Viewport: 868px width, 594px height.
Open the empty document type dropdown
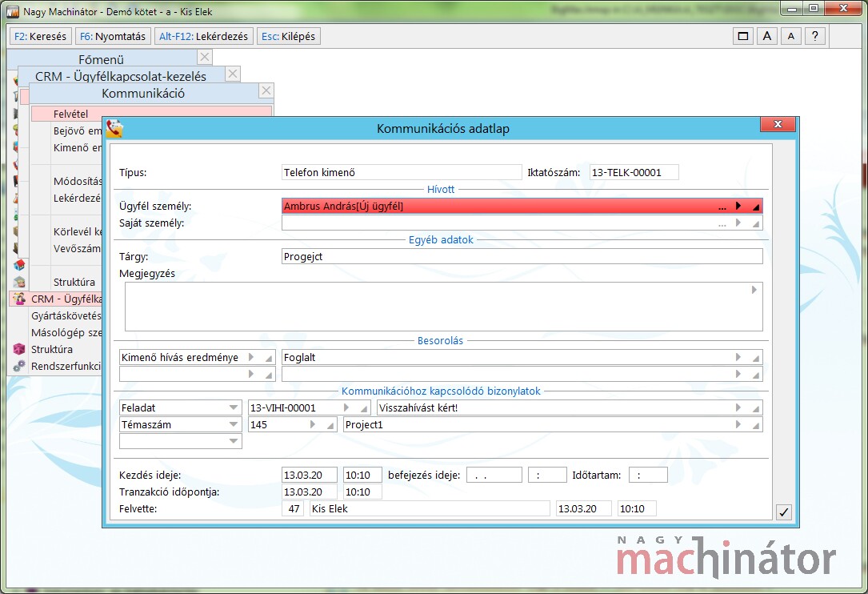[x=234, y=441]
